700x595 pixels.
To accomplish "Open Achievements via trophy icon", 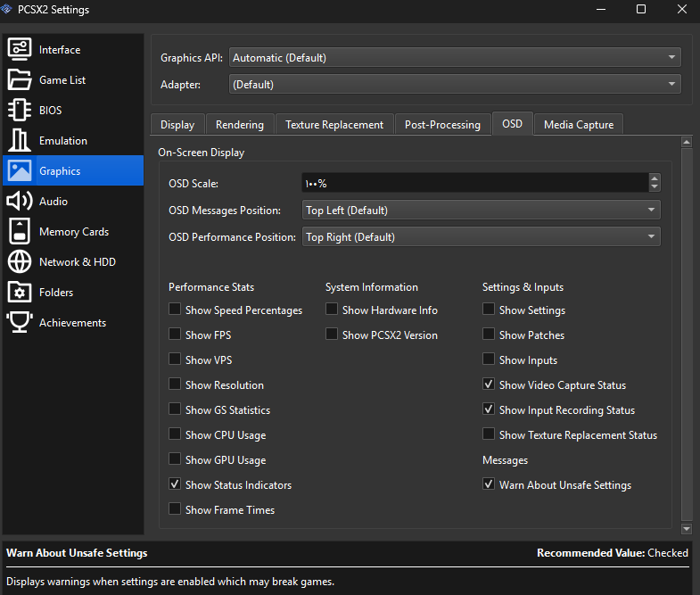I will tap(20, 323).
